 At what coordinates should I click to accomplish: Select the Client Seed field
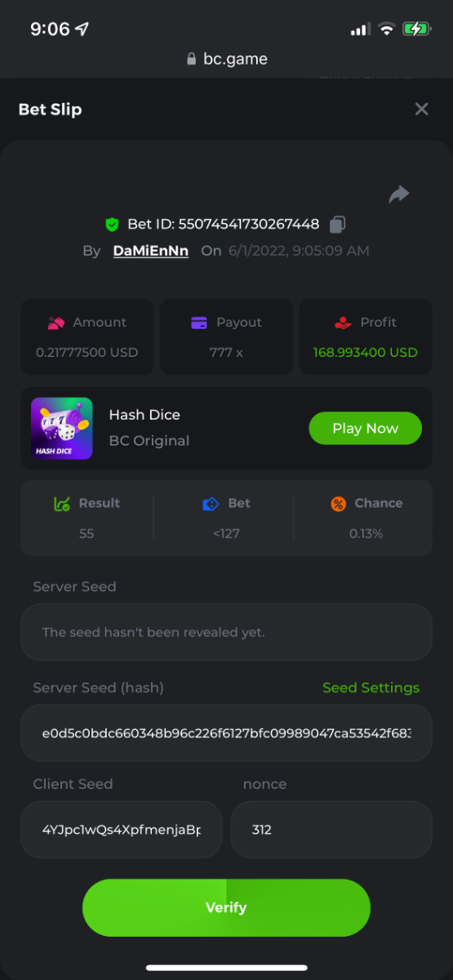121,829
